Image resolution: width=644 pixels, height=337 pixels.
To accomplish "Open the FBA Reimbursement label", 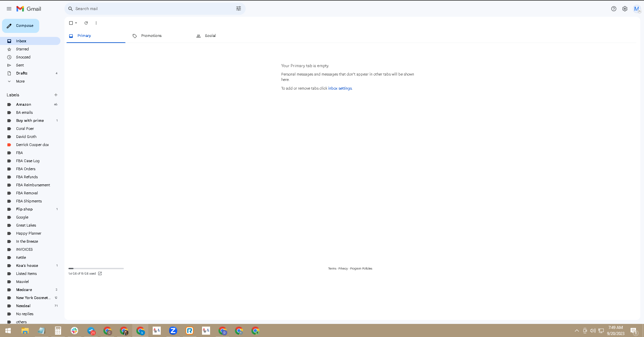I will pyautogui.click(x=30, y=185).
